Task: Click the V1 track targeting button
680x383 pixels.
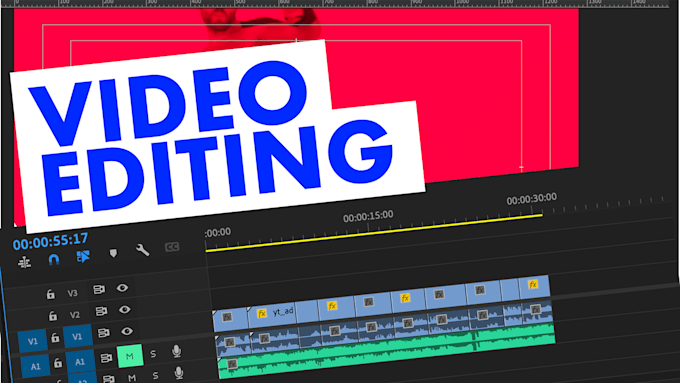Action: pos(77,336)
